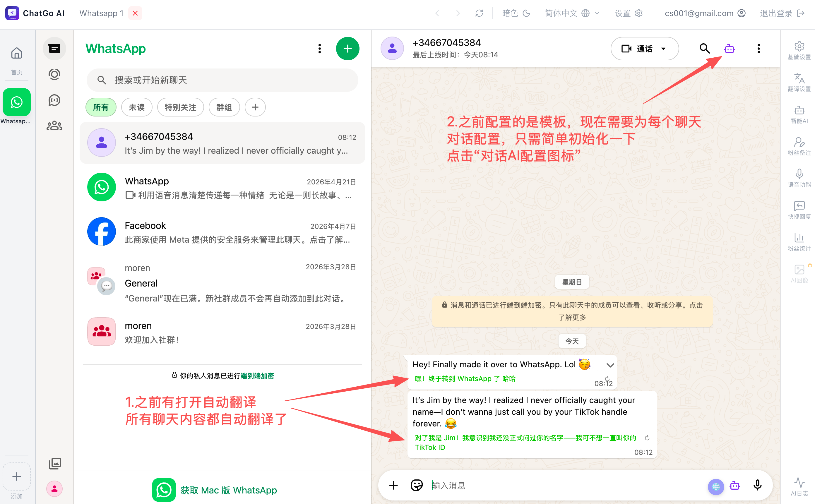Open 粉丝备注 fan notes
The height and width of the screenshot is (504, 815).
click(799, 146)
